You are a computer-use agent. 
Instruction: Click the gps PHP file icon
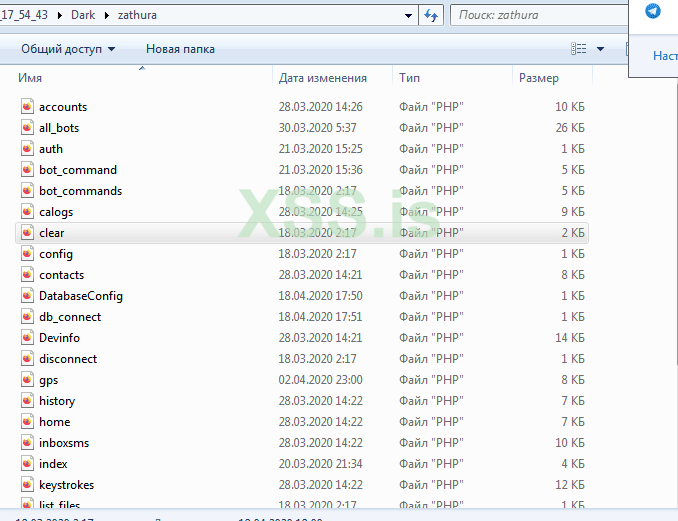click(27, 380)
